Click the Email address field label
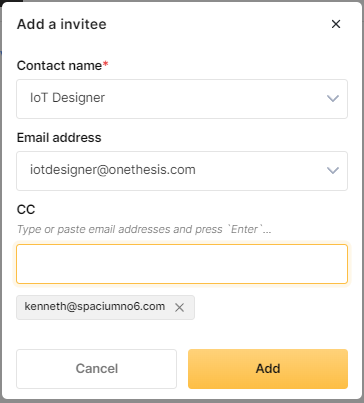 [59, 137]
